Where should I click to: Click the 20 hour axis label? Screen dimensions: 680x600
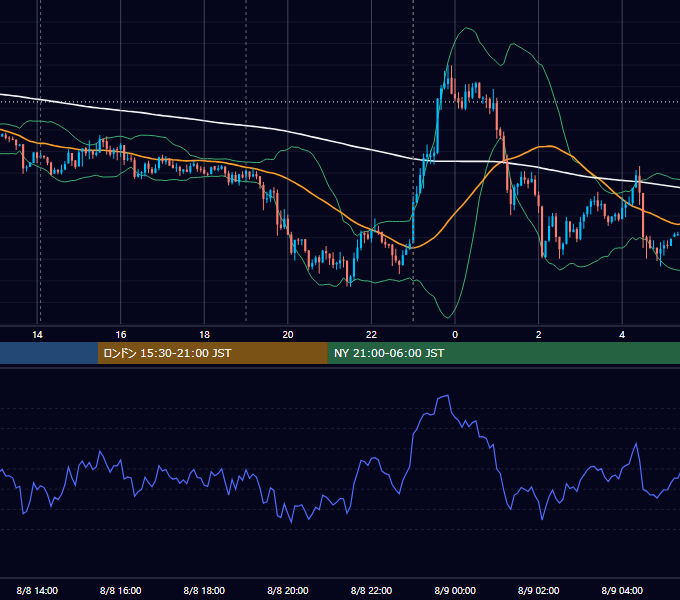[288, 335]
